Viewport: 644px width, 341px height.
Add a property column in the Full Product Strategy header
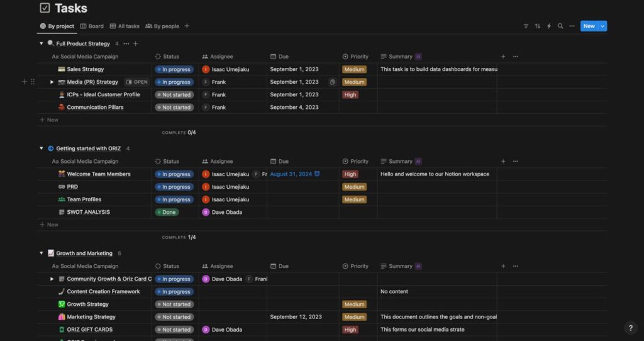pyautogui.click(x=503, y=56)
